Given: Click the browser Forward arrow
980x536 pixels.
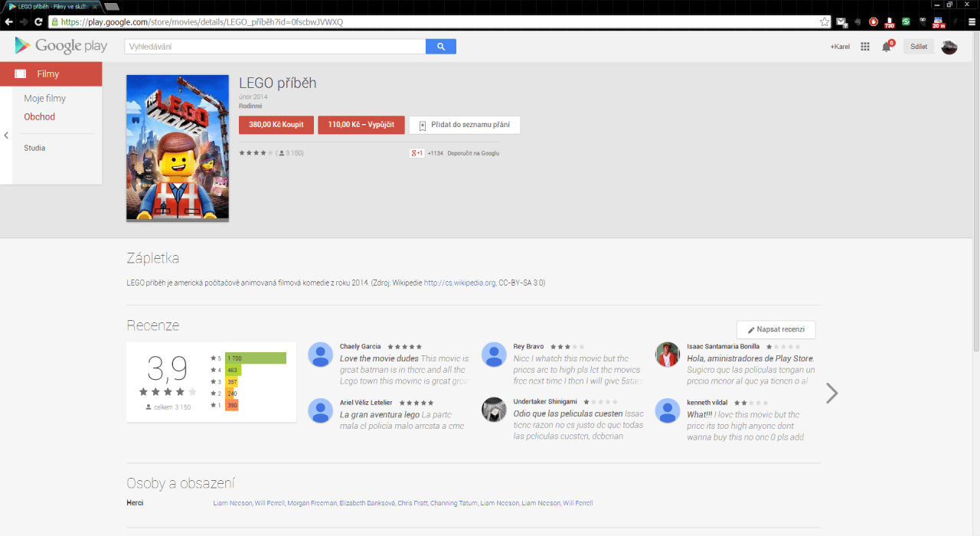Looking at the screenshot, I should click(x=24, y=21).
